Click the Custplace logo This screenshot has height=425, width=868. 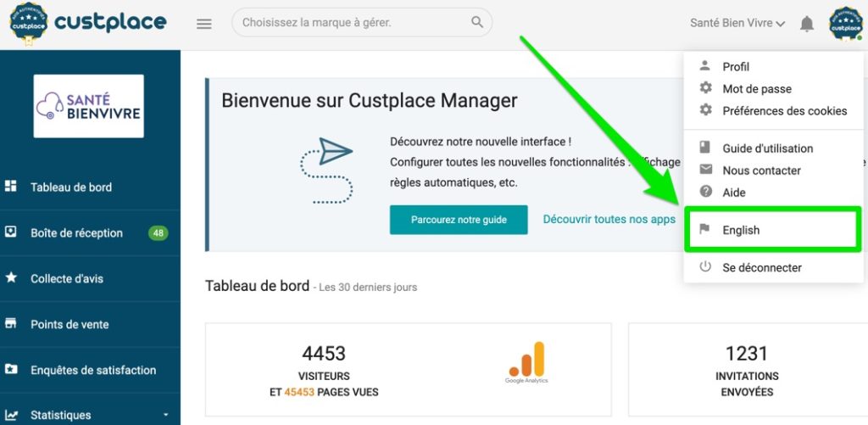(88, 23)
